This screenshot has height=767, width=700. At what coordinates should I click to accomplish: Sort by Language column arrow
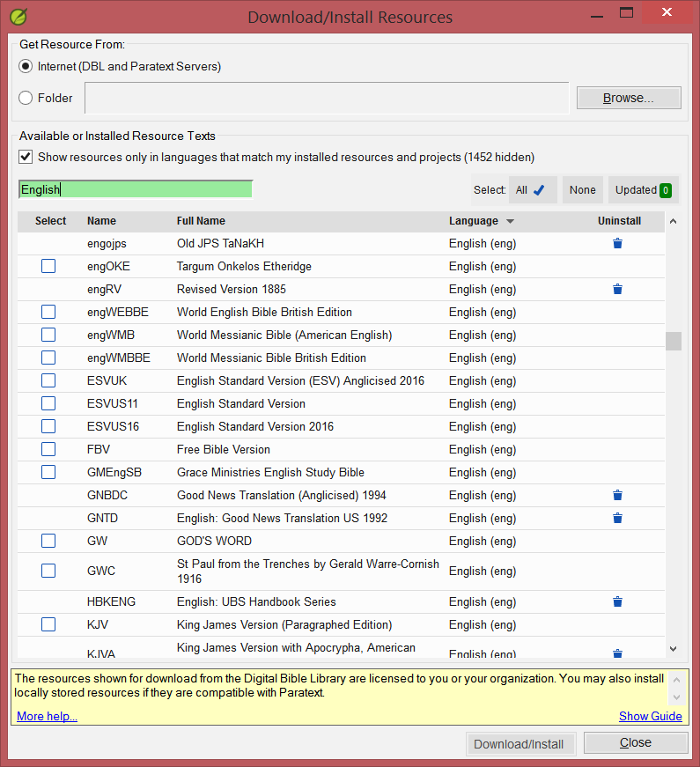click(510, 221)
